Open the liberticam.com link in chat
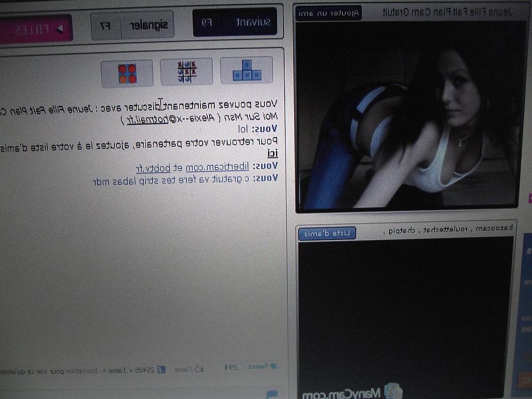 [217, 167]
